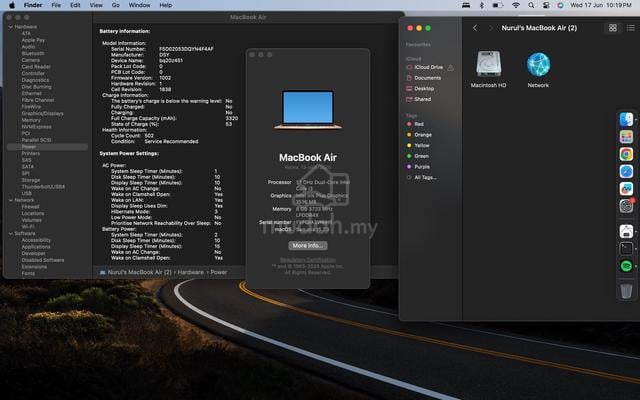Click Hardware in the bottom path bar
Image resolution: width=640 pixels, height=400 pixels.
[x=191, y=272]
